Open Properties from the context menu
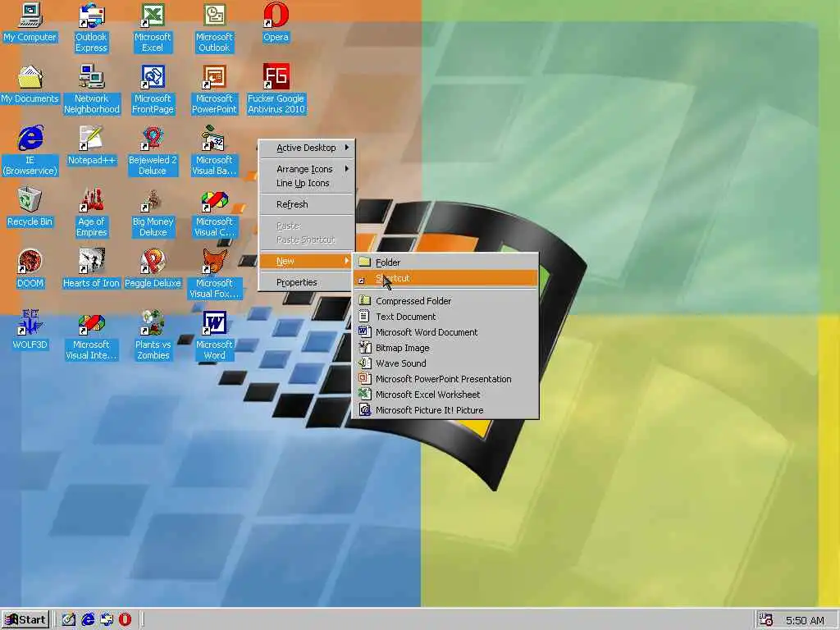Image resolution: width=840 pixels, height=630 pixels. pos(307,282)
